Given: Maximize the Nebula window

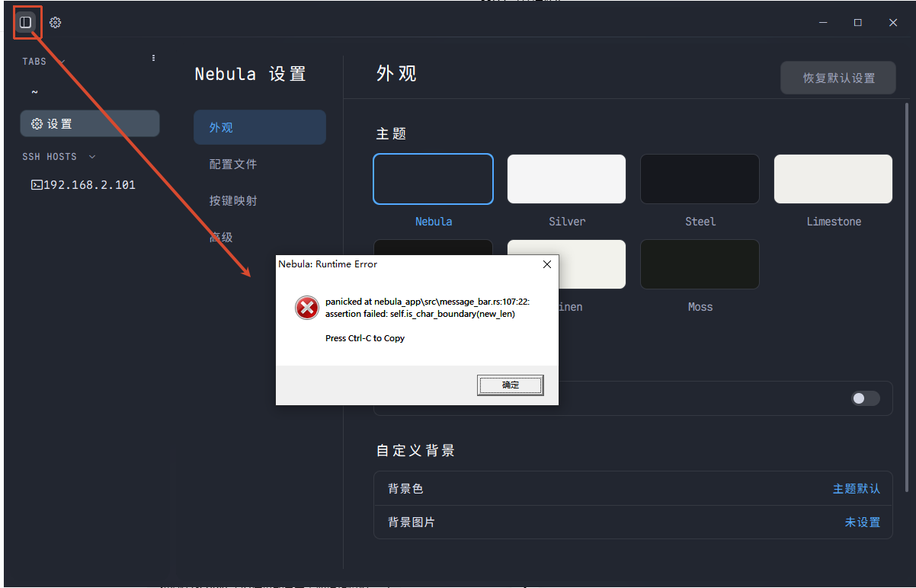Looking at the screenshot, I should (x=858, y=23).
